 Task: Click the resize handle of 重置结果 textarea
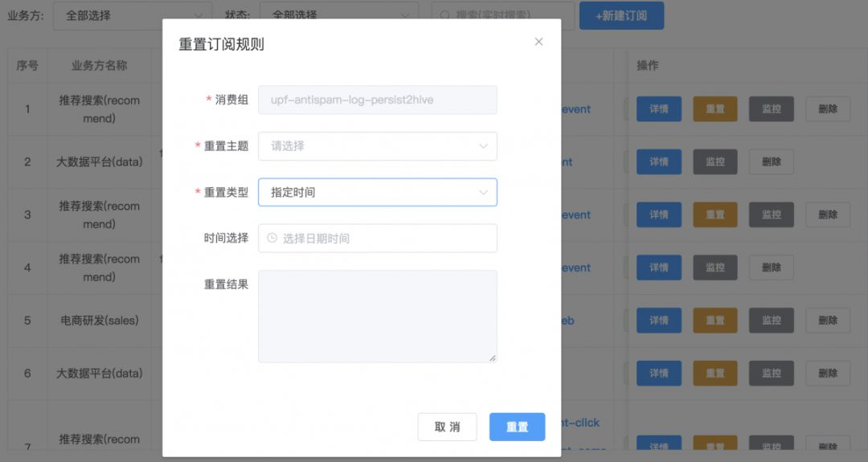(492, 358)
